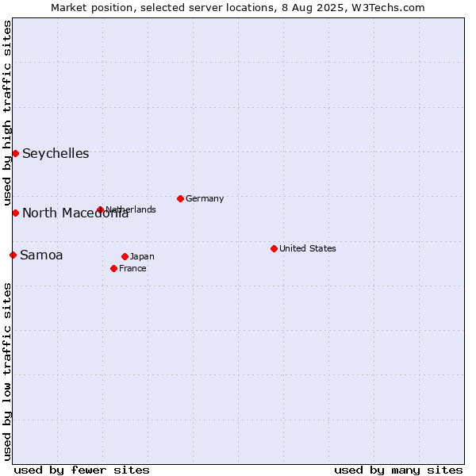Screen dimensions: 476x476
Task: Click the North Macedonia red data point
Action: pos(16,213)
